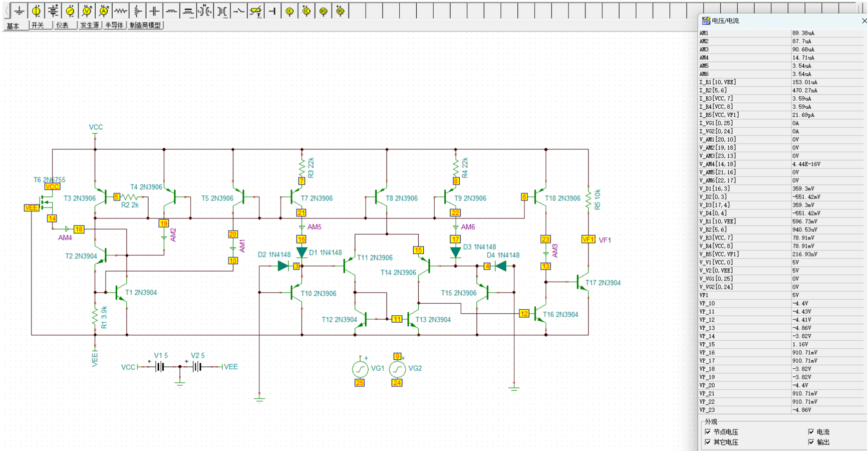Screen dimensions: 868x451
Task: Select the thermistor component icon
Action: (x=255, y=11)
